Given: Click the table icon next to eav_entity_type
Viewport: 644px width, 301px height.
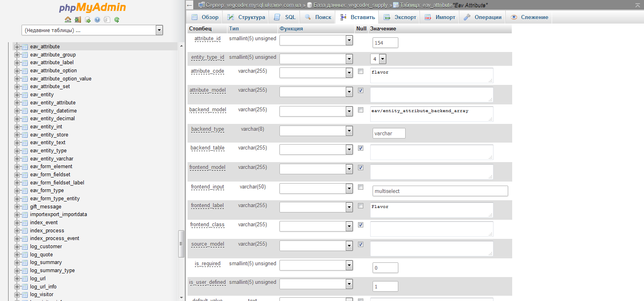Looking at the screenshot, I should tap(25, 151).
